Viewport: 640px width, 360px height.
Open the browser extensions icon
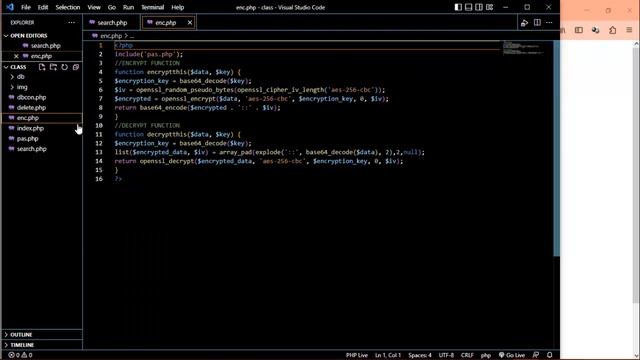coord(612,30)
